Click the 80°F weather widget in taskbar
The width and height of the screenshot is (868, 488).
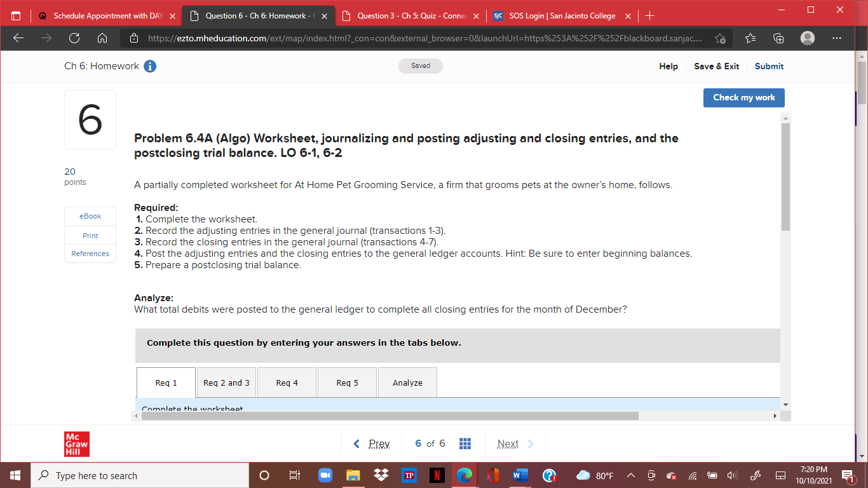(597, 475)
